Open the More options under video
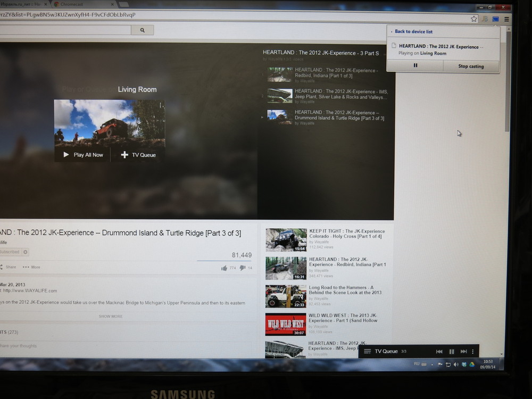Screen dimensions: 532x399 click(31, 267)
